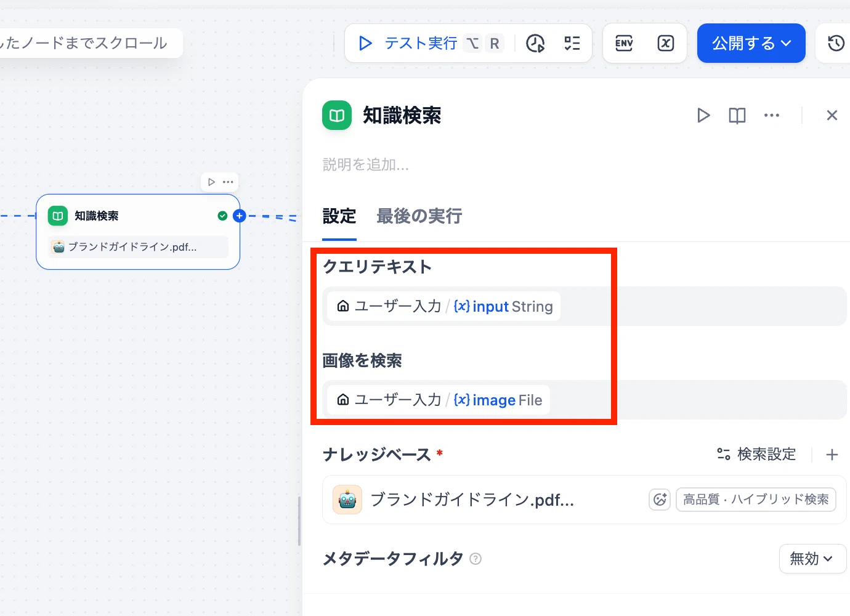Image resolution: width=850 pixels, height=616 pixels.
Task: Open the conversation variables {x} toolbar icon
Action: click(x=666, y=43)
